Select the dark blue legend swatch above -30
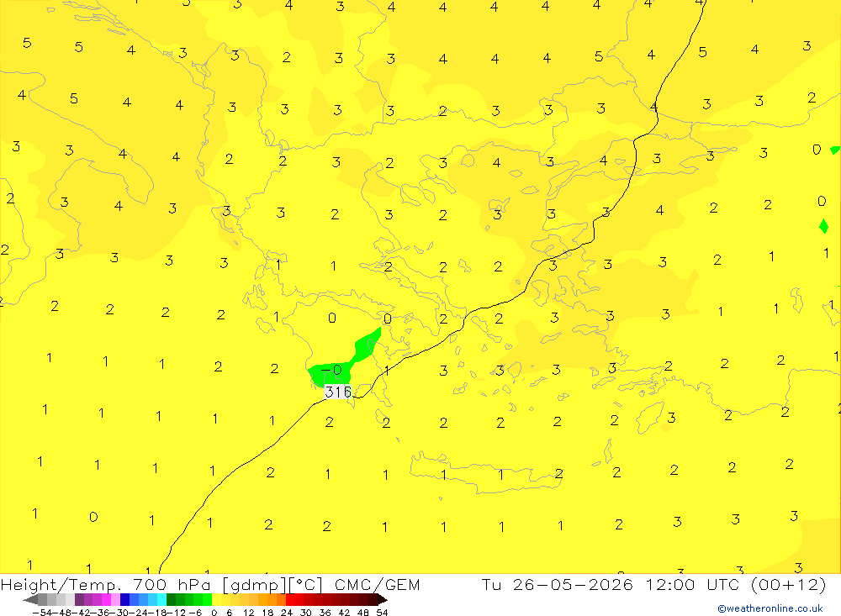 [124, 600]
